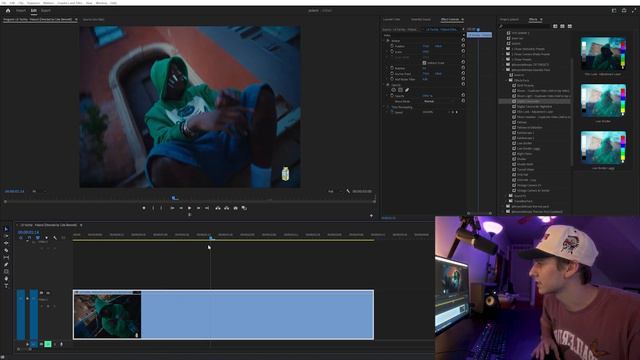The height and width of the screenshot is (360, 640).
Task: Toggle animation stopwatch for Opacity
Action: [x=392, y=96]
